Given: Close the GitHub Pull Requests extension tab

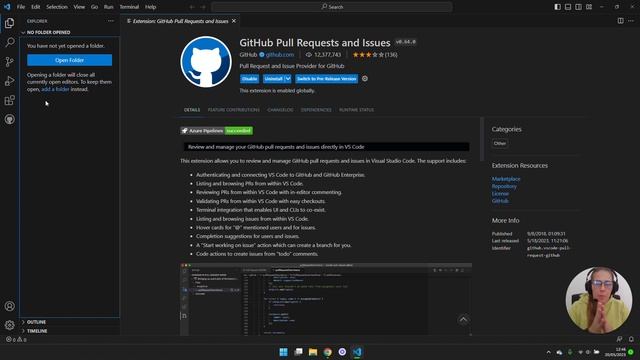Looking at the screenshot, I should pyautogui.click(x=234, y=21).
